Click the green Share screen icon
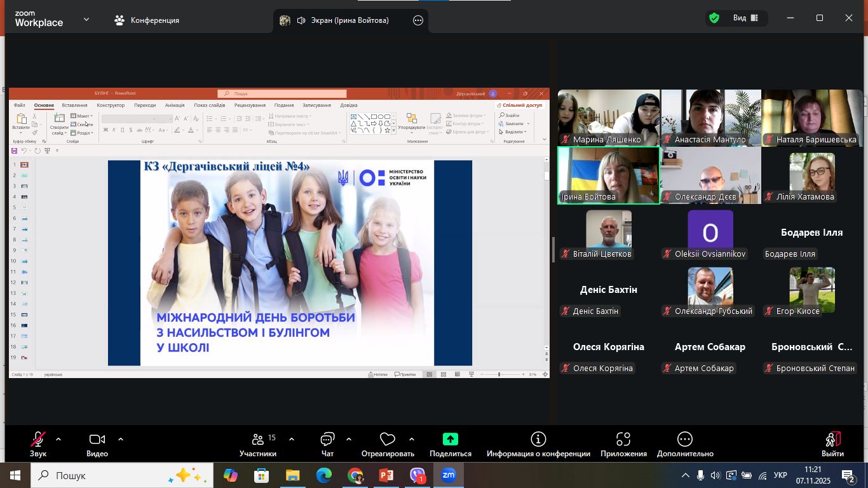Screen dimensions: 868x488 (450, 440)
